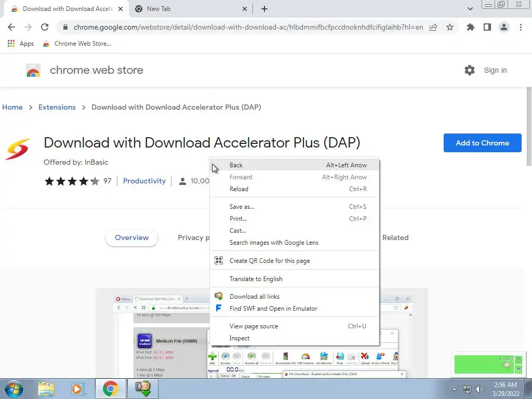Click the chrome web store logo
Image resolution: width=532 pixels, height=399 pixels.
click(85, 70)
